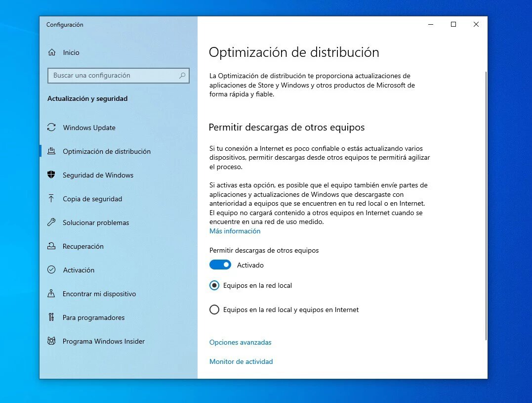This screenshot has height=403, width=532.
Task: Open the Más información link
Action: click(235, 231)
